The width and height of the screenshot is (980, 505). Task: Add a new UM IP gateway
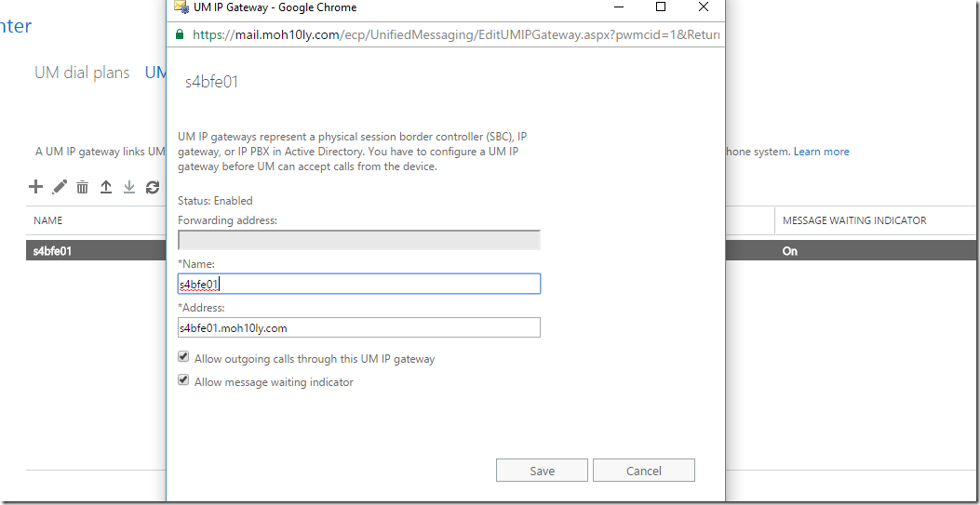[35, 187]
